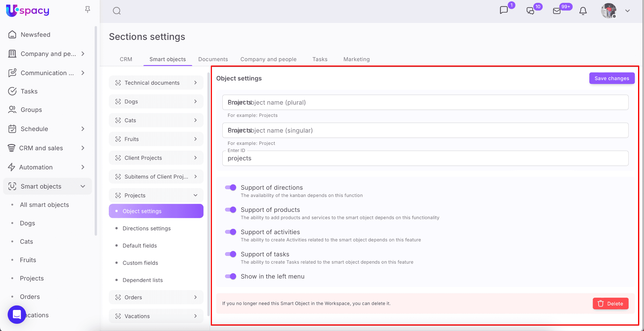This screenshot has height=331, width=644.
Task: Toggle Show in the left menu
Action: point(230,277)
